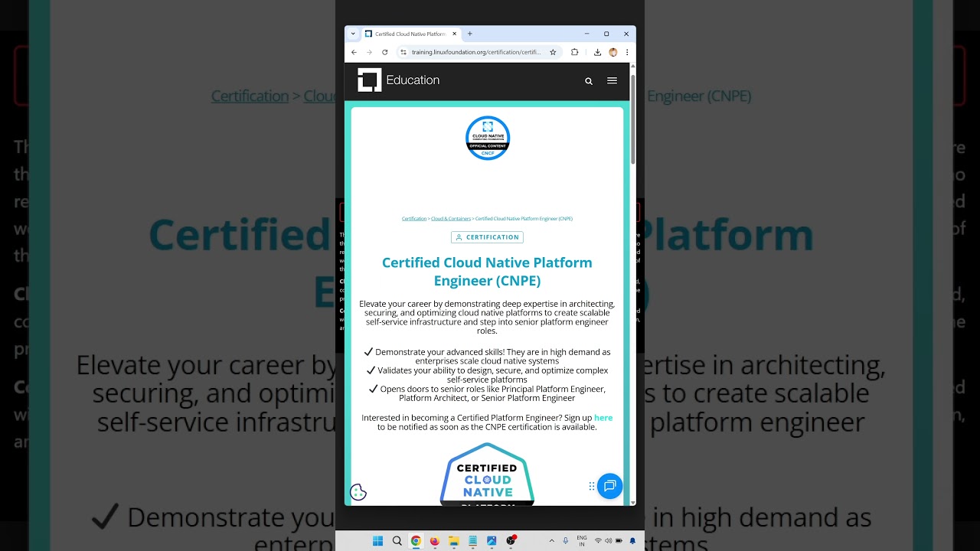
Task: Open Windows taskbar search
Action: coord(397,541)
